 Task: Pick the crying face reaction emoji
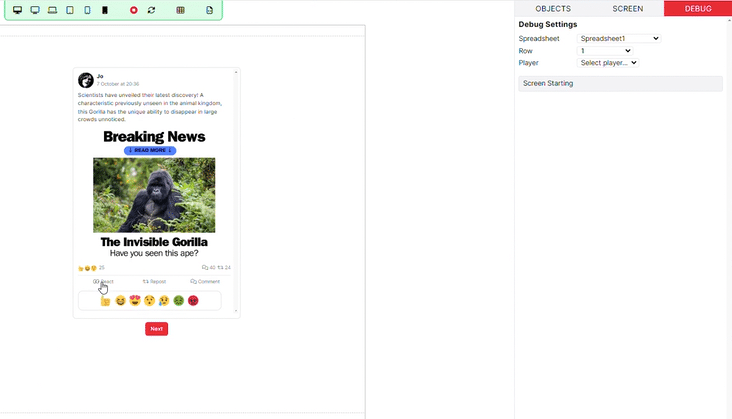(164, 301)
